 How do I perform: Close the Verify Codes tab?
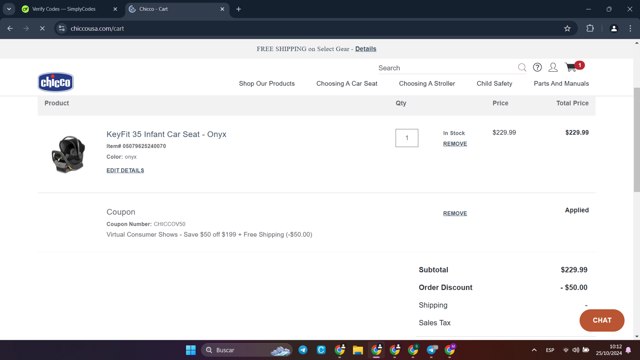(115, 9)
